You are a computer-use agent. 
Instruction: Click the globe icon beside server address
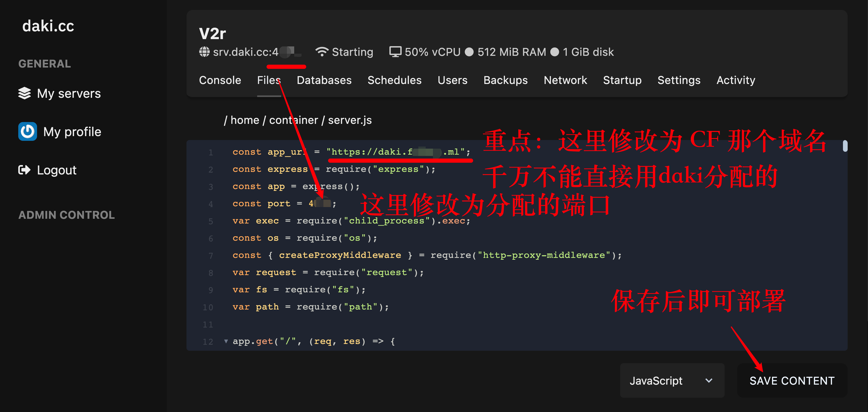click(x=204, y=52)
